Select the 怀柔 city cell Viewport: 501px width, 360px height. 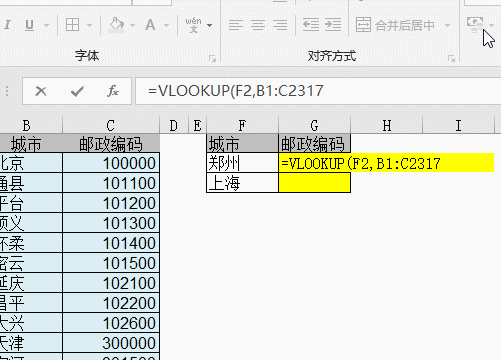31,243
